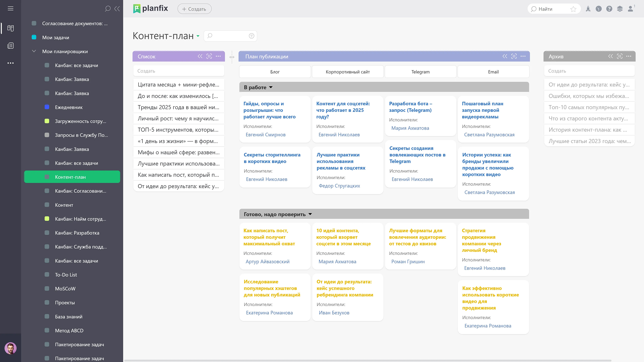Click the sidebar search magnifier icon

coord(108,9)
